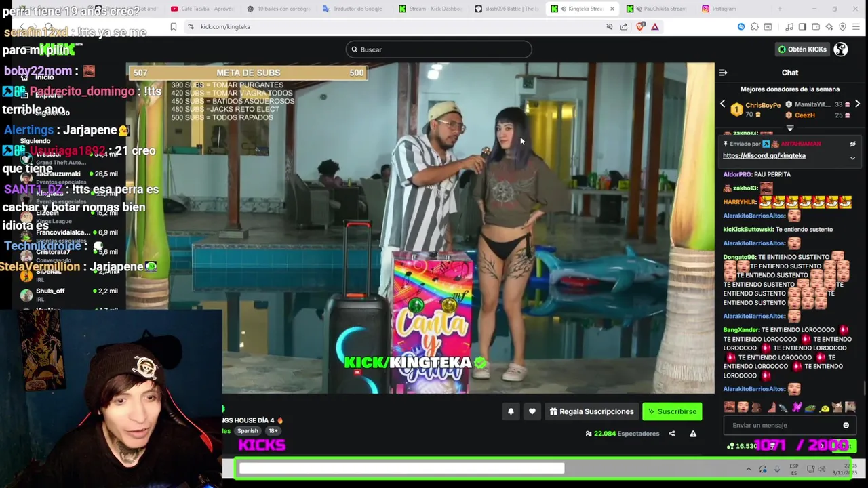The width and height of the screenshot is (868, 488).
Task: Click donor name ChrisBoyPe
Action: (763, 105)
